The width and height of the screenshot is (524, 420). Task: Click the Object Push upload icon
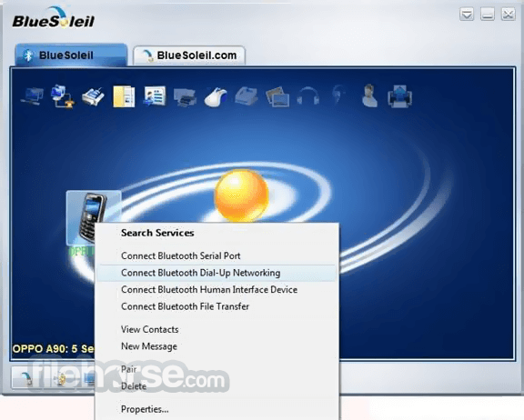pos(399,96)
